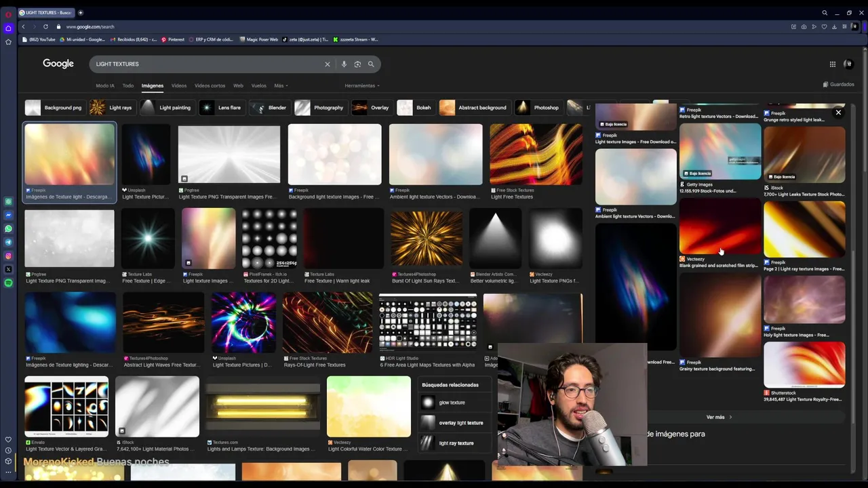Close the image preview side panel
This screenshot has height=488, width=868.
(838, 113)
